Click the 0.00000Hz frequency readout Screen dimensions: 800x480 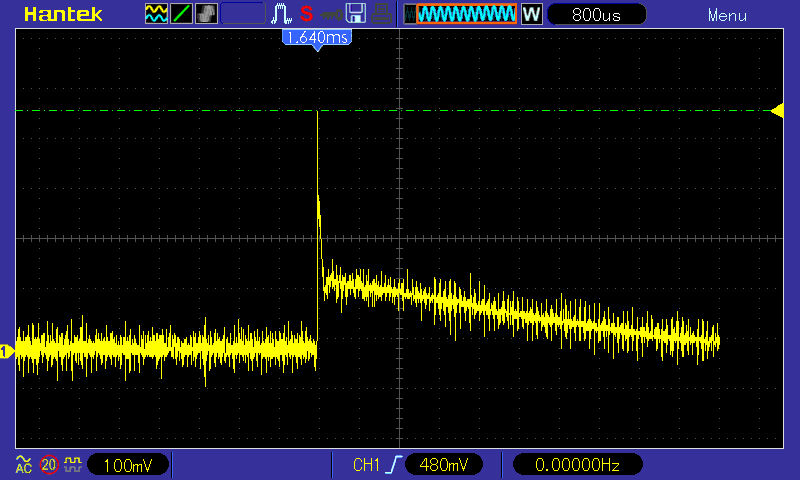coord(577,464)
